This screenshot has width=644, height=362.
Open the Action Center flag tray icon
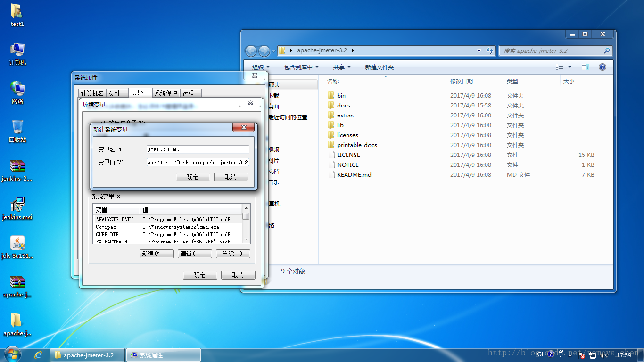click(582, 355)
